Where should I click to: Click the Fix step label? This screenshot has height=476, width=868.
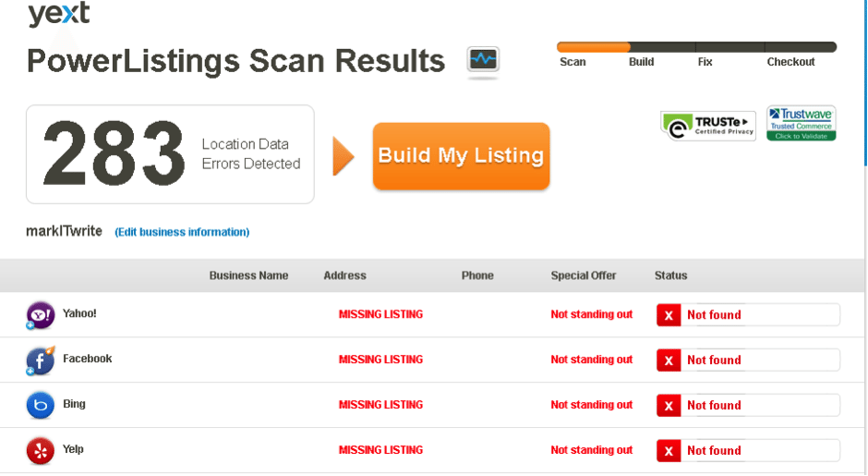[x=705, y=62]
